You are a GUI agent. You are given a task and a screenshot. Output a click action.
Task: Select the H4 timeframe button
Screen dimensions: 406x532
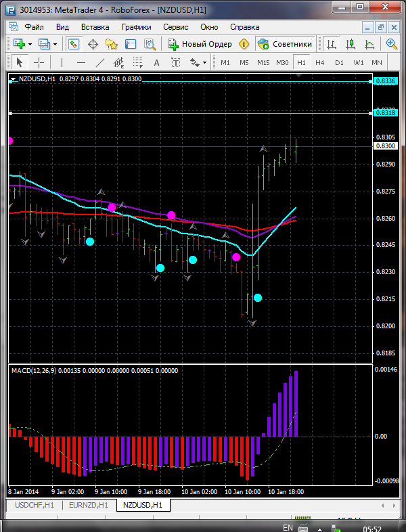coord(320,63)
